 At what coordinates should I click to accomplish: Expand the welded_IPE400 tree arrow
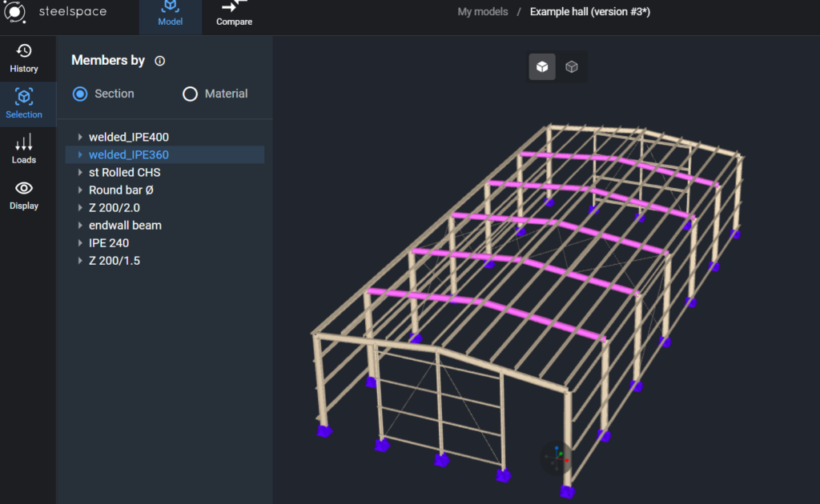(x=80, y=137)
